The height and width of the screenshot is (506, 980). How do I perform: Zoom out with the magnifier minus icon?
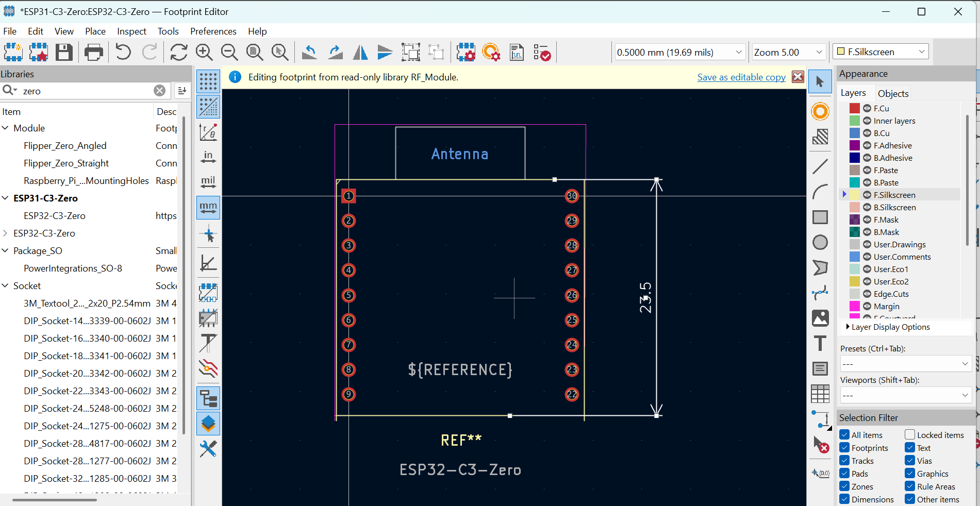pos(229,52)
